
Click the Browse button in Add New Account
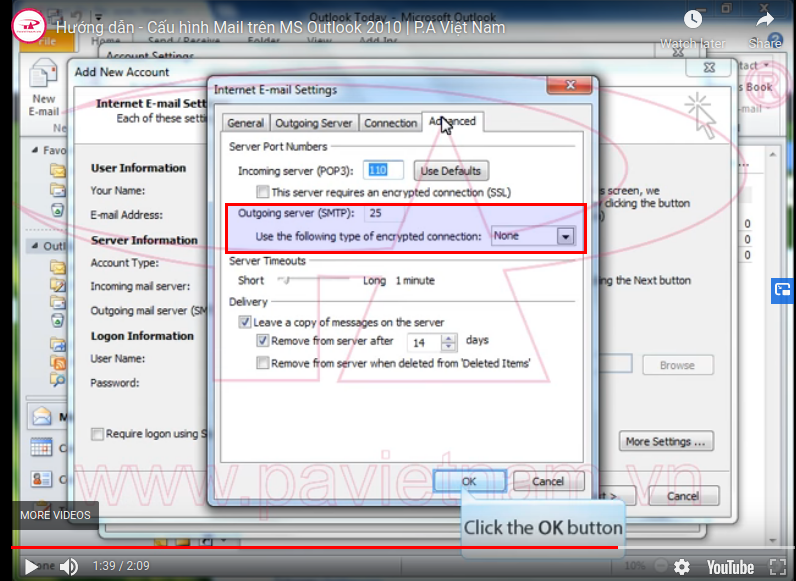pos(677,365)
